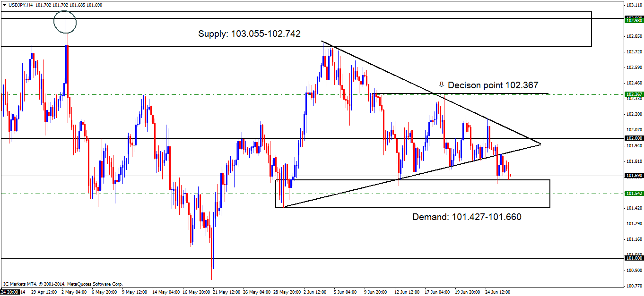Viewport: 644px width, 296px height.
Task: Select the 'Demand: 101.427-101.660' label
Action: click(x=467, y=217)
